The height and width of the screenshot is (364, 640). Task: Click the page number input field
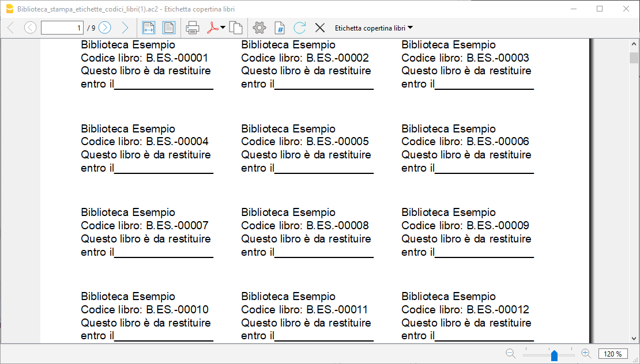pyautogui.click(x=62, y=28)
